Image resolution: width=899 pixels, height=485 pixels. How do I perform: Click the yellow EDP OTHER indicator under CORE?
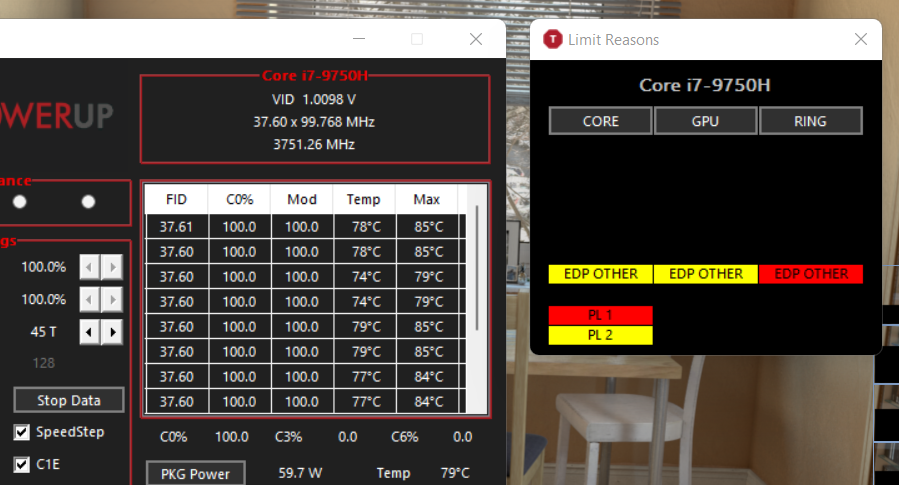600,274
